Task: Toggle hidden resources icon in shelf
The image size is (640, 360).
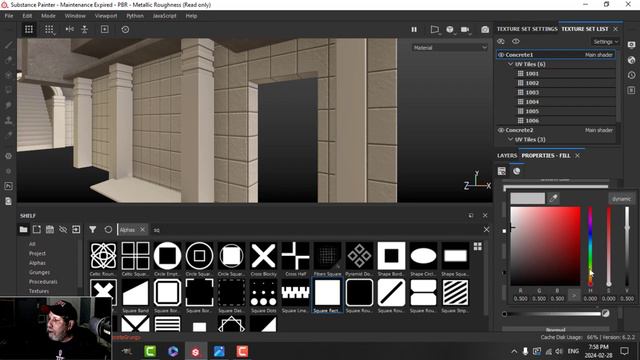Action: (x=63, y=229)
